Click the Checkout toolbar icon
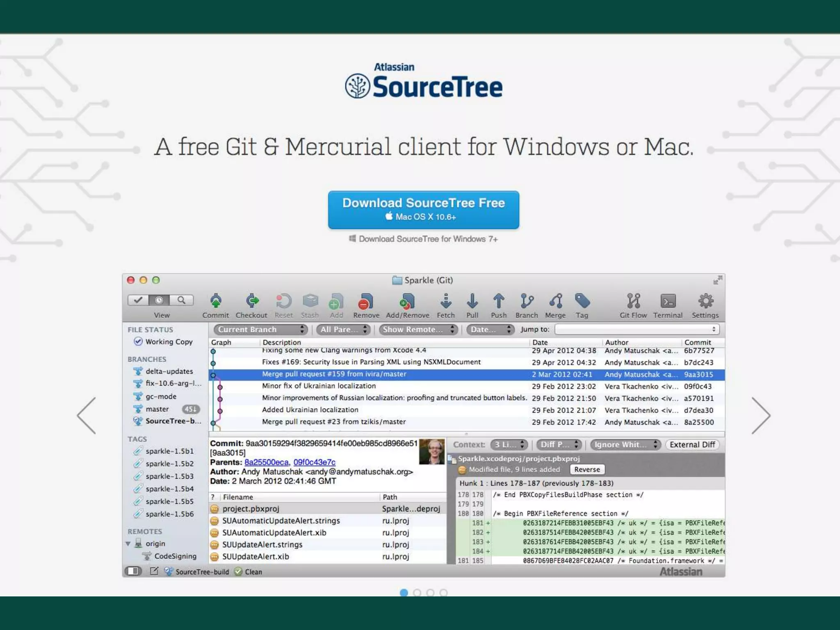Screen dimensions: 840x630 [x=251, y=301]
